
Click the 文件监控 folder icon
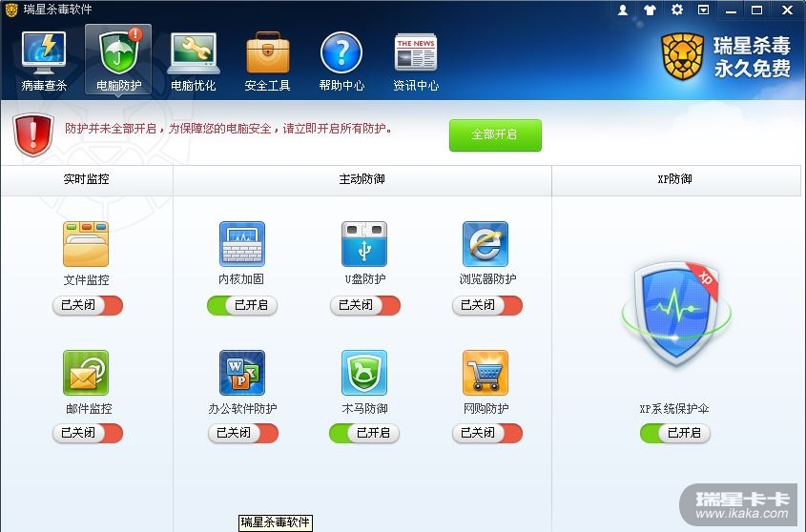(x=86, y=244)
